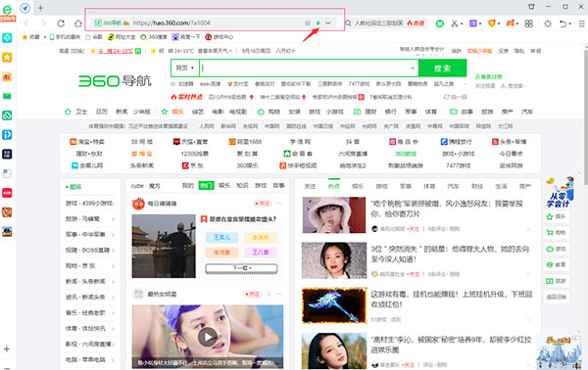Click the forward navigation arrow

click(43, 23)
